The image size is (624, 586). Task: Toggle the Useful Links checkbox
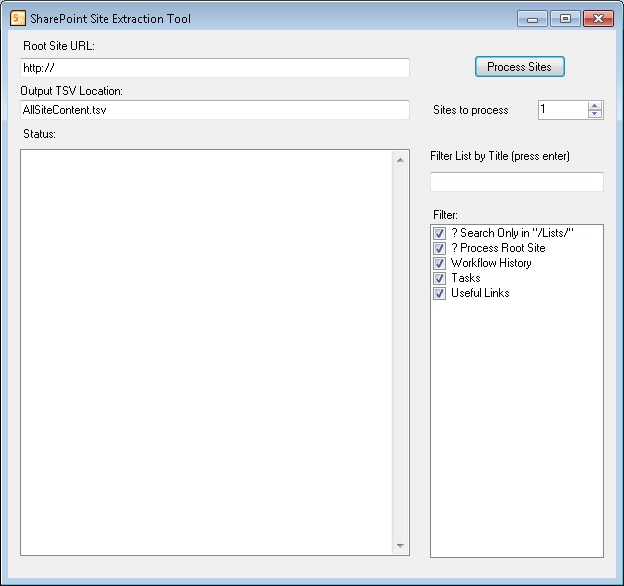point(439,293)
